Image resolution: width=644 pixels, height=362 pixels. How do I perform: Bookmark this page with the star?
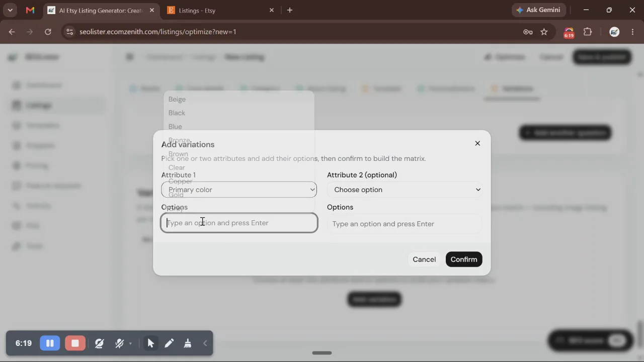tap(544, 32)
